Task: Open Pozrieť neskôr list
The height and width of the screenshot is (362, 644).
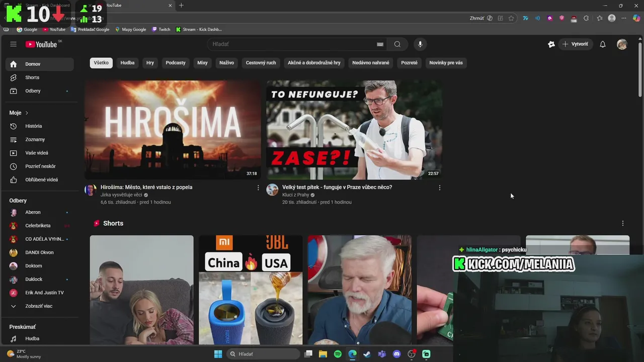Action: point(40,166)
